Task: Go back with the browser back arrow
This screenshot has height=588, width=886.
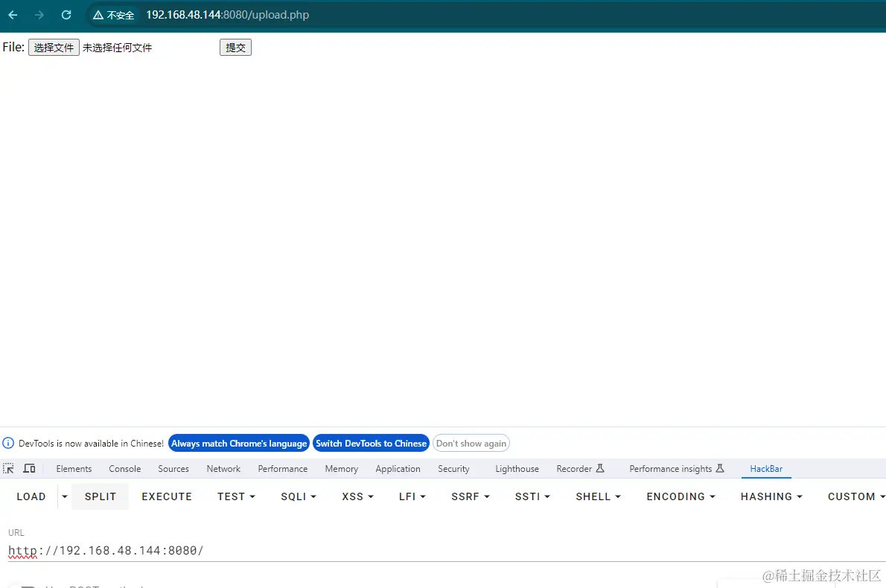Action: [13, 15]
